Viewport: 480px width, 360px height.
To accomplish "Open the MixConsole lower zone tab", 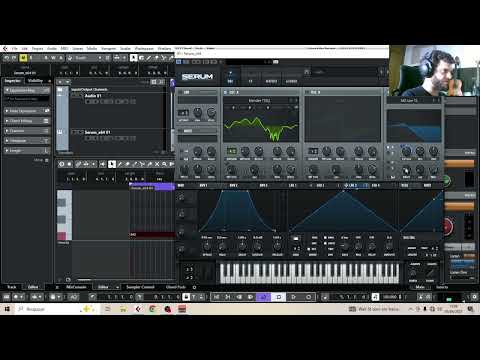I will (76, 287).
